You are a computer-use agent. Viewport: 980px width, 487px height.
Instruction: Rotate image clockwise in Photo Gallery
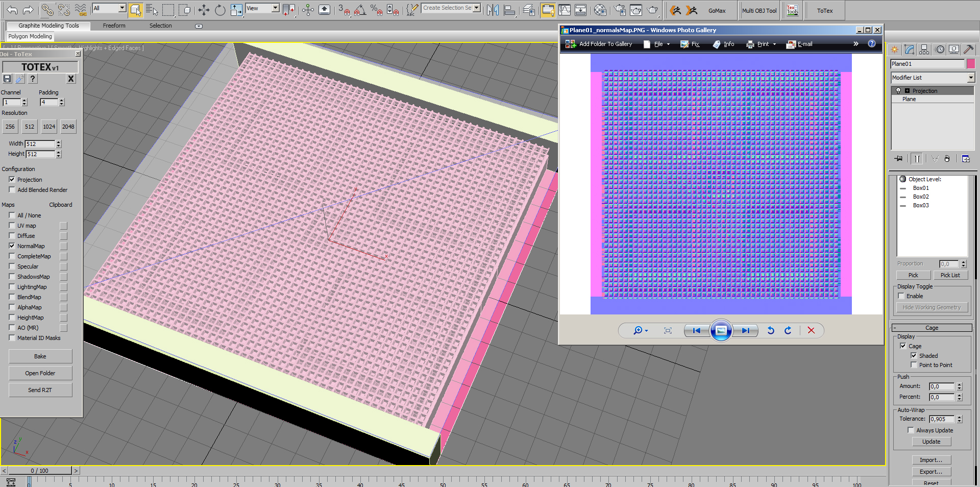coord(788,331)
